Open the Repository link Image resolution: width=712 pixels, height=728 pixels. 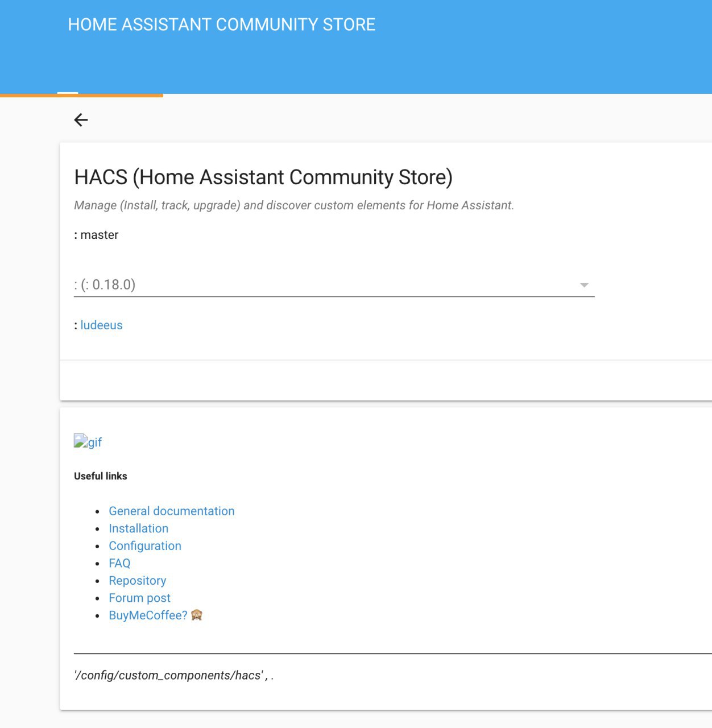point(138,581)
